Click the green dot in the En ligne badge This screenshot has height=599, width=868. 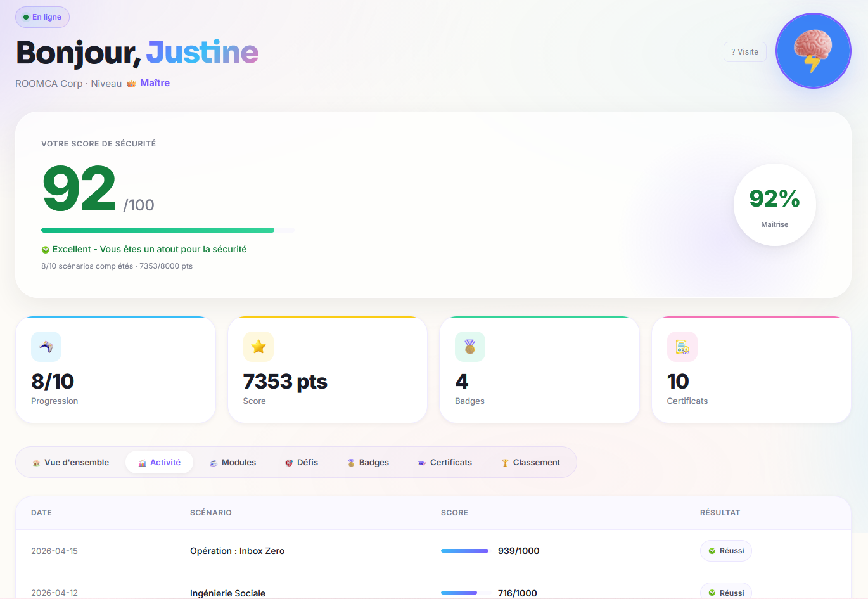[26, 17]
